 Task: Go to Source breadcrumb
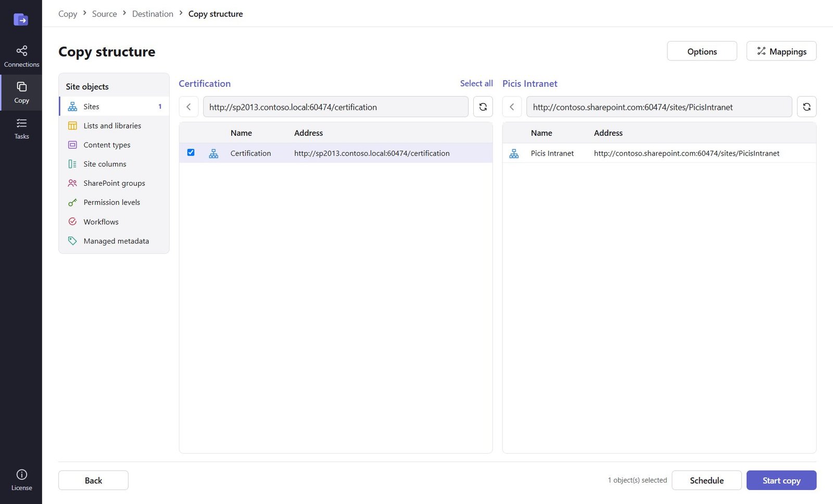coord(105,14)
